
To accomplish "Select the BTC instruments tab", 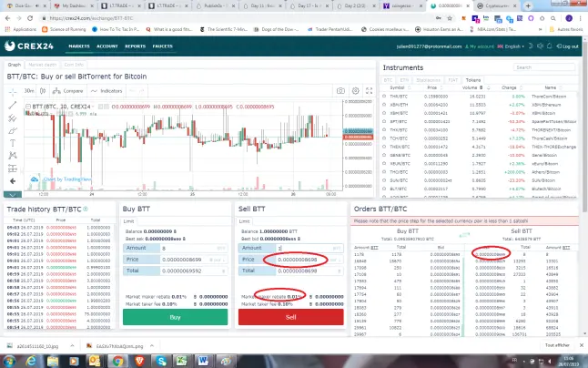I will tap(388, 80).
